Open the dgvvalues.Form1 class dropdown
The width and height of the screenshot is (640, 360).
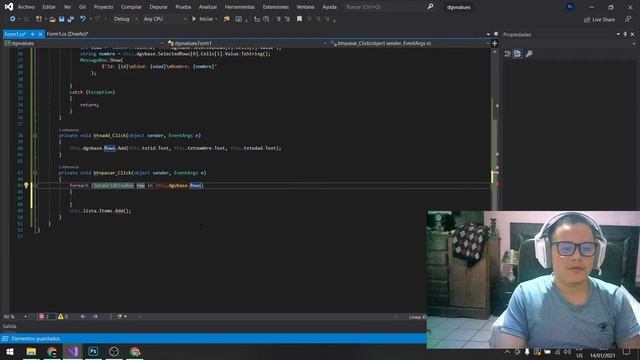point(247,43)
